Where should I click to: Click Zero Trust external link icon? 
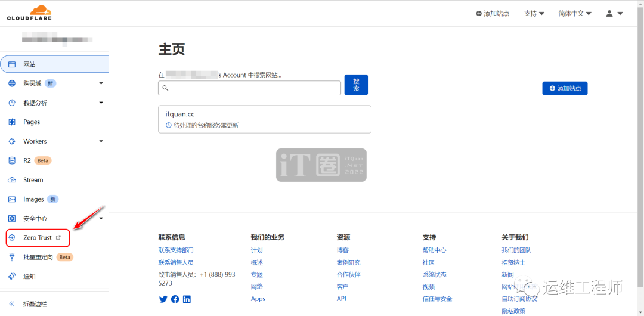(x=58, y=237)
